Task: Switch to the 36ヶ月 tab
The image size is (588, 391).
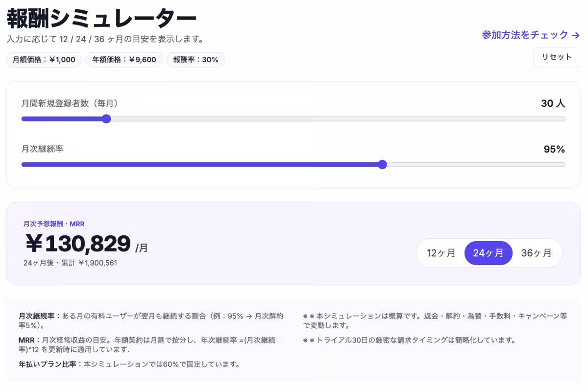Action: (537, 253)
